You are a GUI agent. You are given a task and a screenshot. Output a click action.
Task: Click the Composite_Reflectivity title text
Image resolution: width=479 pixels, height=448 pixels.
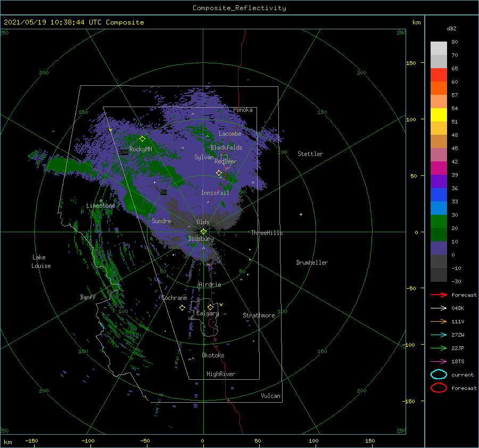pyautogui.click(x=239, y=7)
